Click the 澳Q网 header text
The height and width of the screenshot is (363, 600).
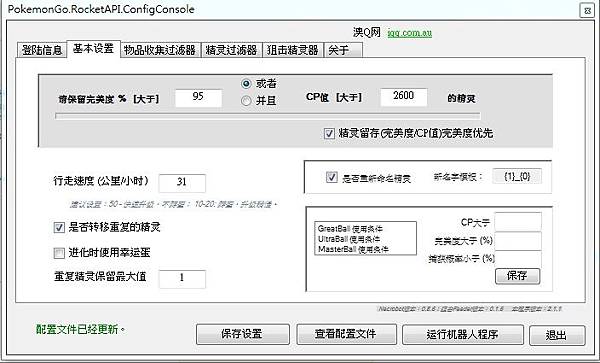coord(366,33)
